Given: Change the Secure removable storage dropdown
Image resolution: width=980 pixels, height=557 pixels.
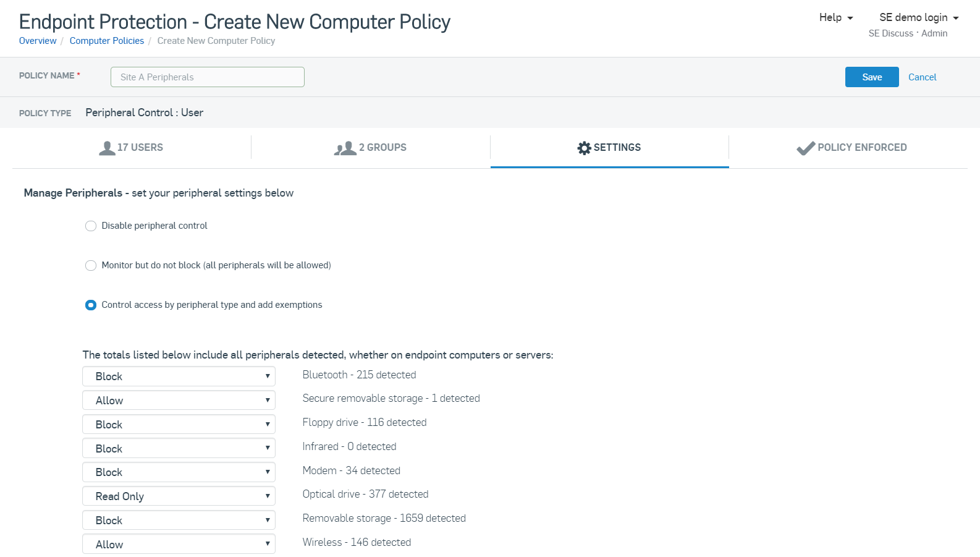Looking at the screenshot, I should 179,401.
